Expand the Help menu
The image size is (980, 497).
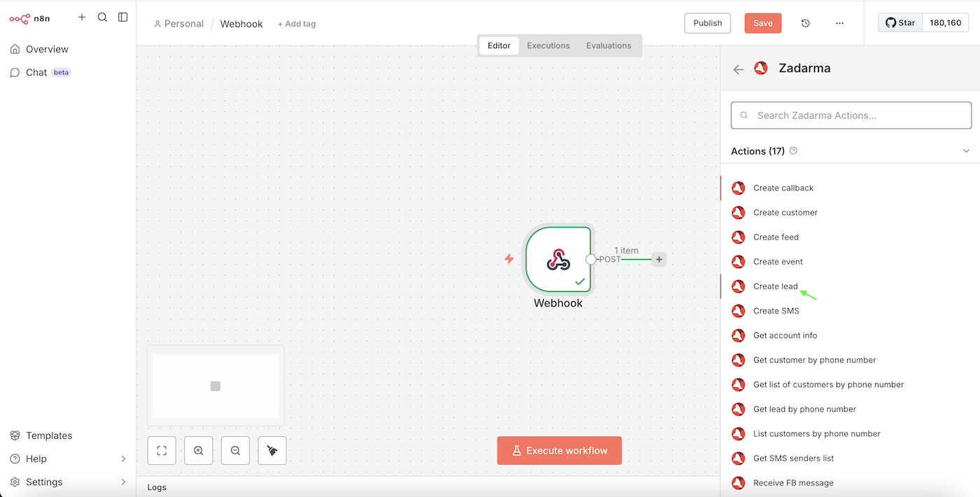click(x=68, y=458)
